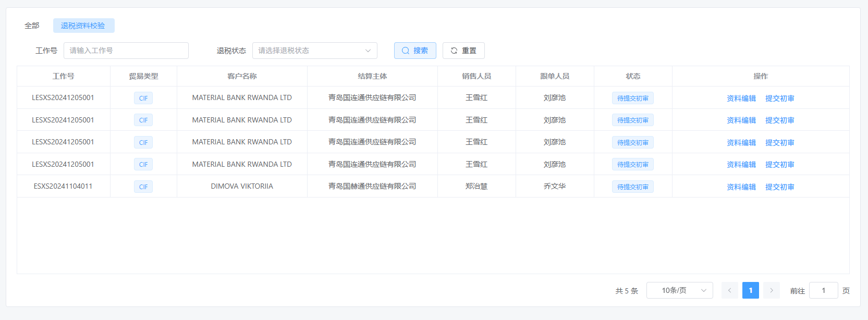Expand the 10条/页 page size selector
This screenshot has height=320, width=868.
click(679, 290)
